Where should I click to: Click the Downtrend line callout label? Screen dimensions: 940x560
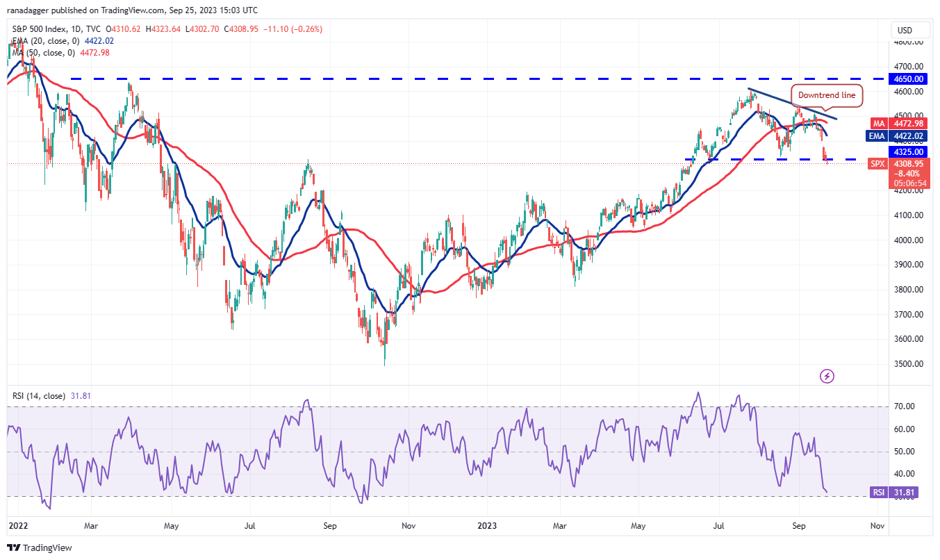coord(826,95)
